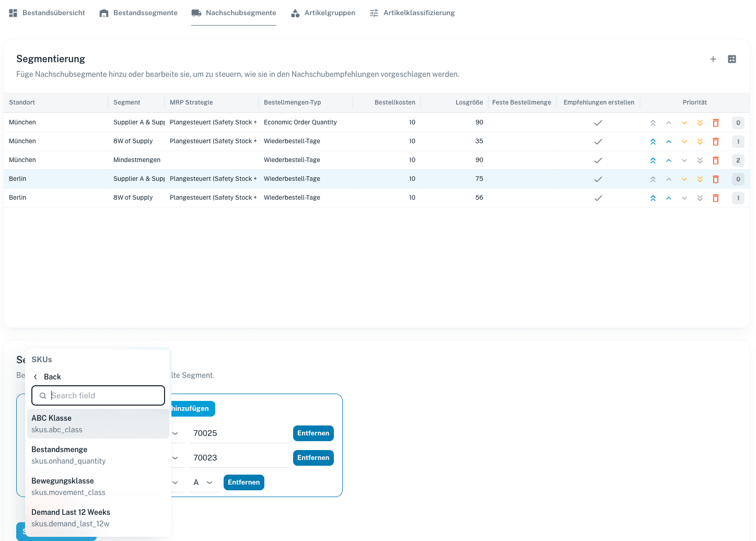The image size is (756, 541).
Task: Remove the A class filter with Entfernen
Action: click(244, 482)
